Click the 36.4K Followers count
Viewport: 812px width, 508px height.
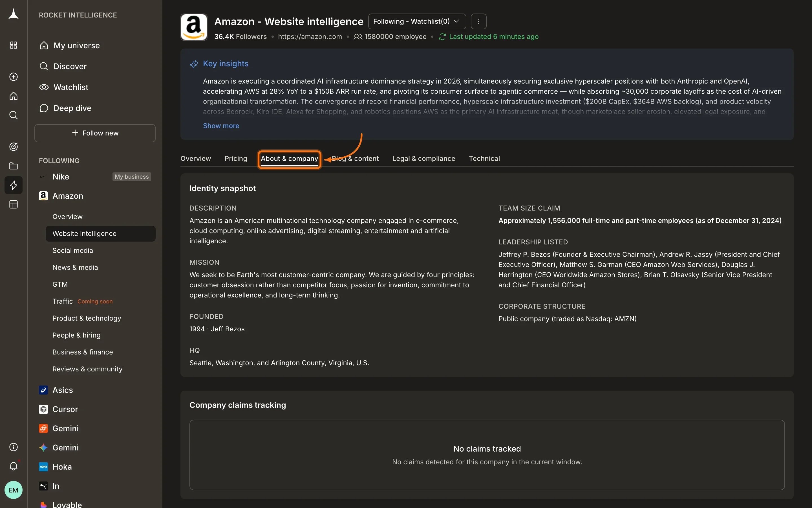click(x=240, y=37)
